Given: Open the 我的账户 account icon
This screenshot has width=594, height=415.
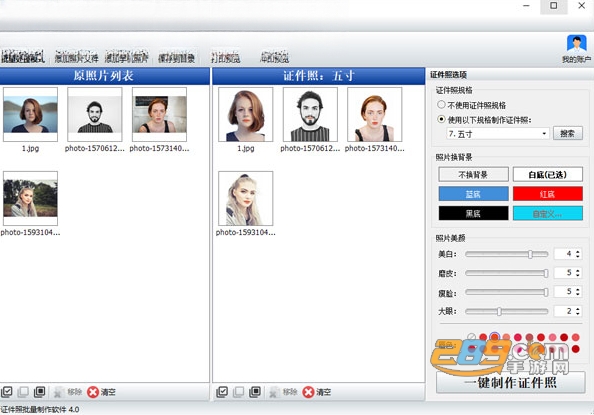Looking at the screenshot, I should point(577,49).
